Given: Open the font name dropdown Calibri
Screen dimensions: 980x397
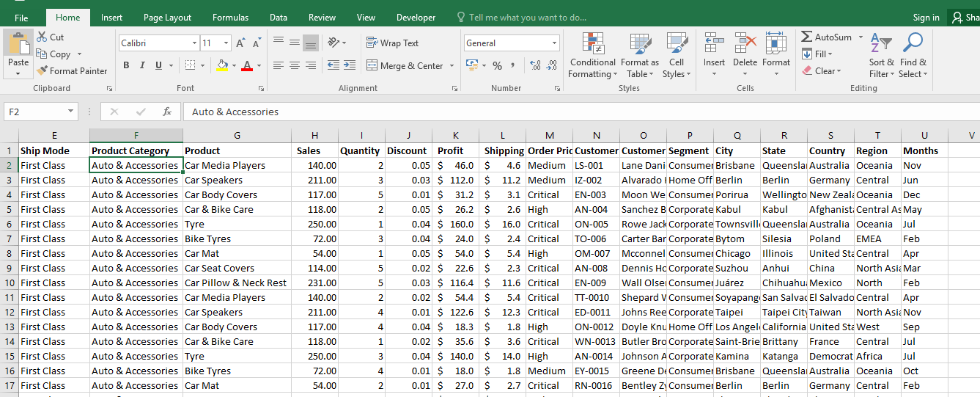Looking at the screenshot, I should coord(194,43).
